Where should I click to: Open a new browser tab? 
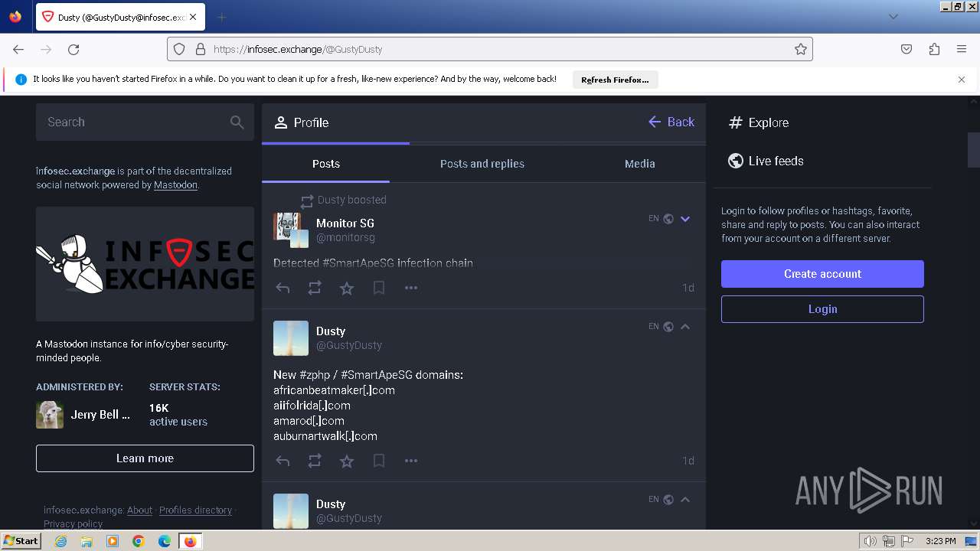221,17
